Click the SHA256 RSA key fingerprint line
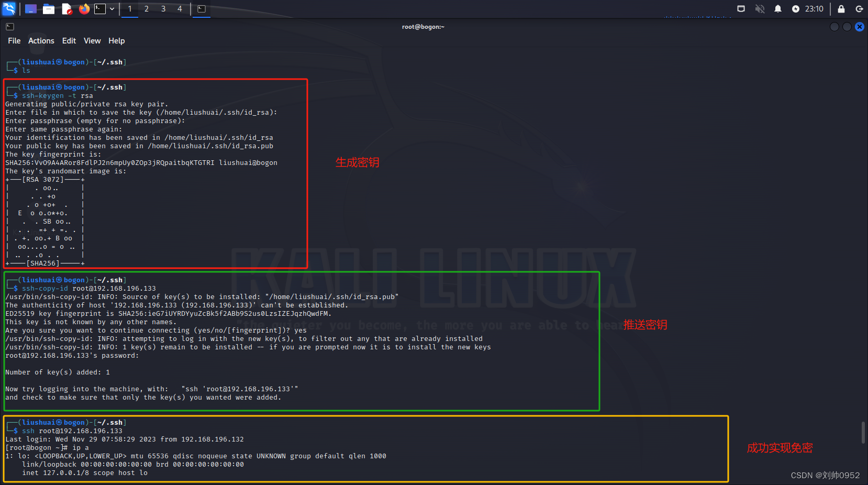Viewport: 868px width, 485px height. pyautogui.click(x=141, y=163)
